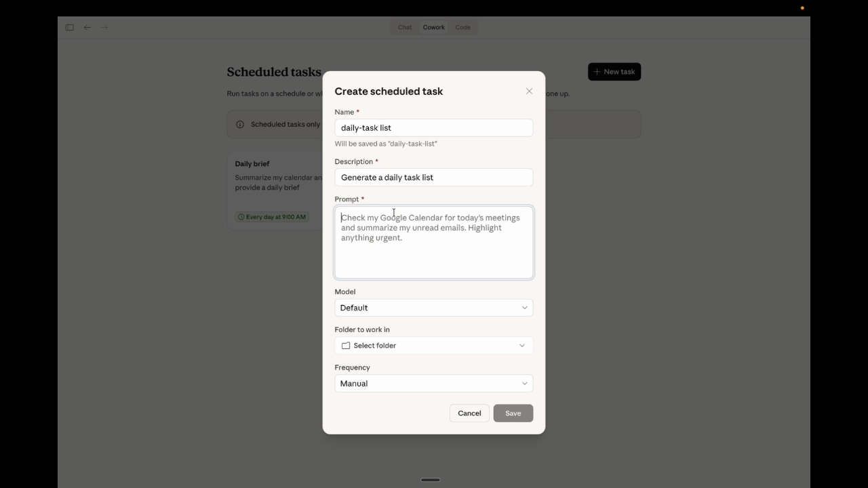Switch to the Code tab
The height and width of the screenshot is (488, 868).
click(462, 27)
